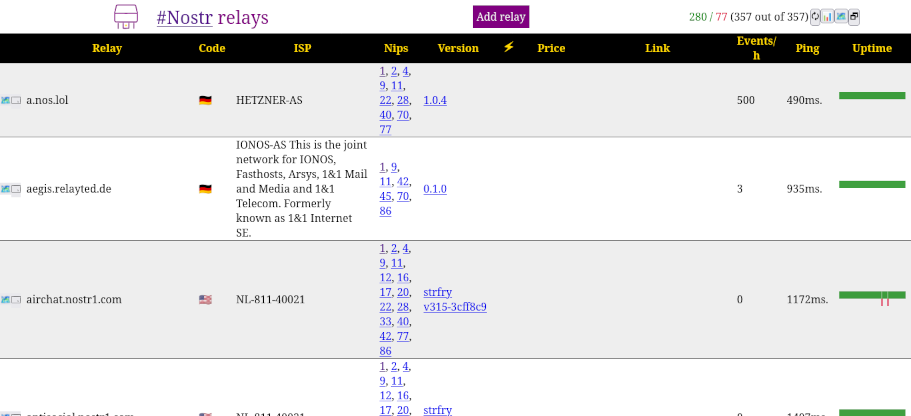The height and width of the screenshot is (416, 911).
Task: Click the card icon beside aegis.relayted.de
Action: click(x=16, y=189)
